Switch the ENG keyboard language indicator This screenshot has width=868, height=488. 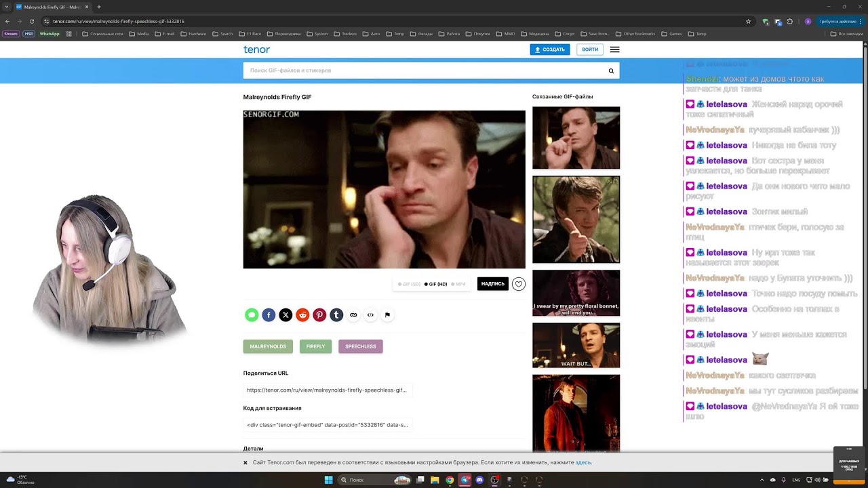(x=796, y=480)
